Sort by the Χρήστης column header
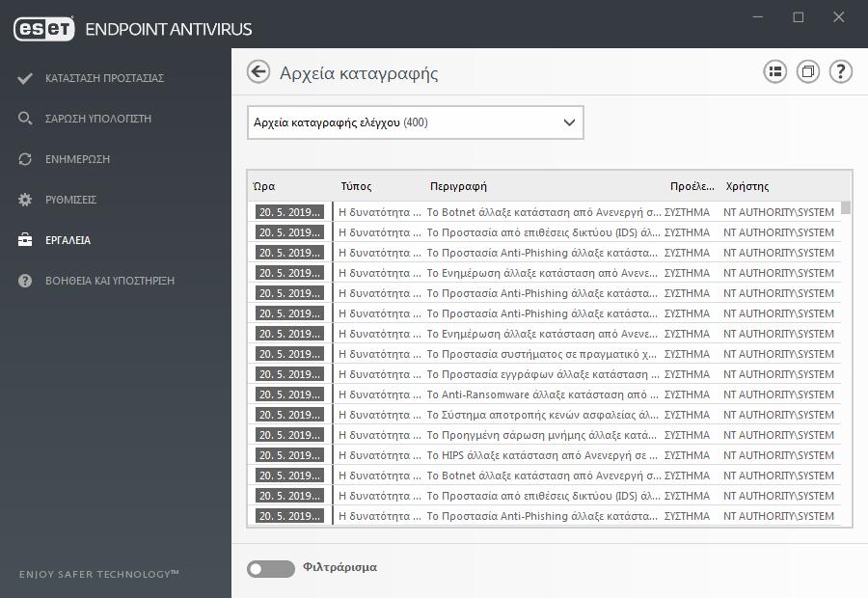The width and height of the screenshot is (868, 598). coord(747,186)
